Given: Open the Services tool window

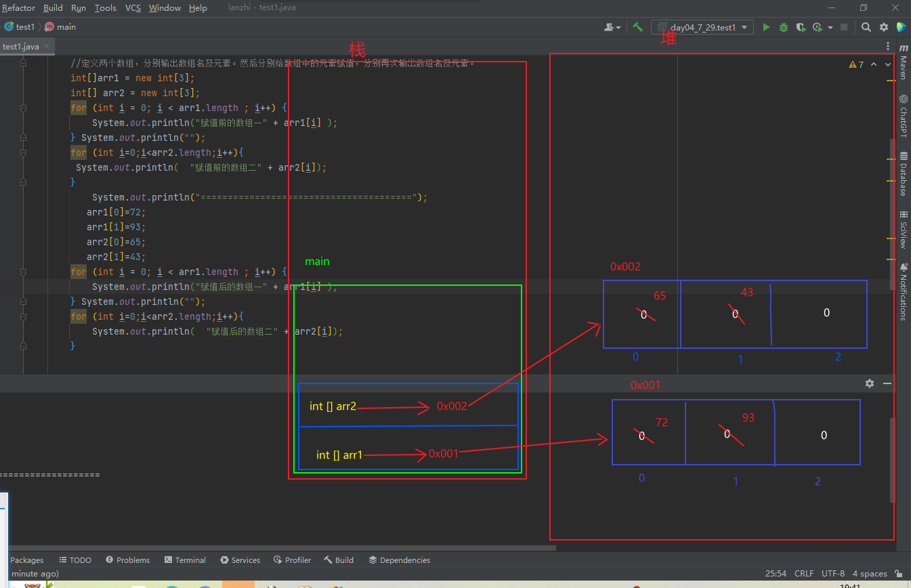Looking at the screenshot, I should (240, 560).
